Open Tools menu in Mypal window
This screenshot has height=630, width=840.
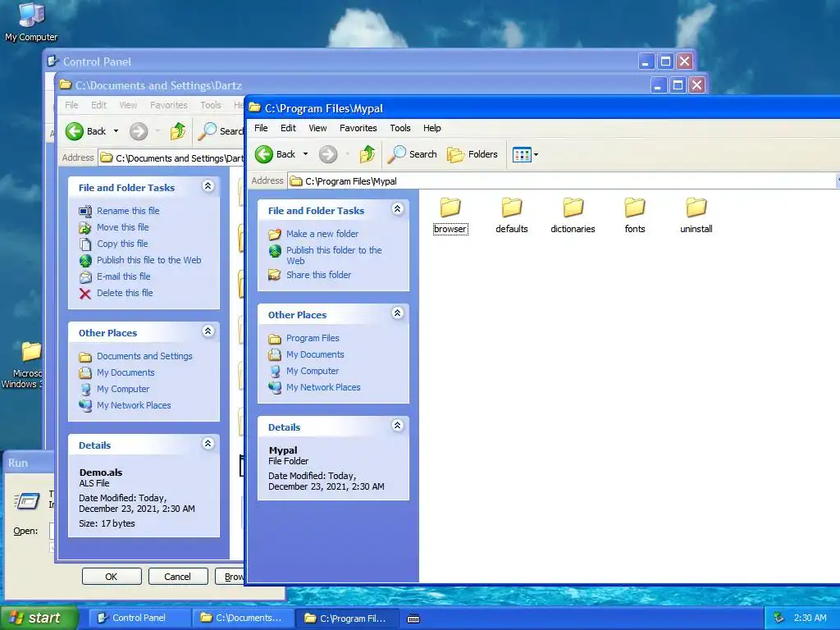tap(400, 128)
